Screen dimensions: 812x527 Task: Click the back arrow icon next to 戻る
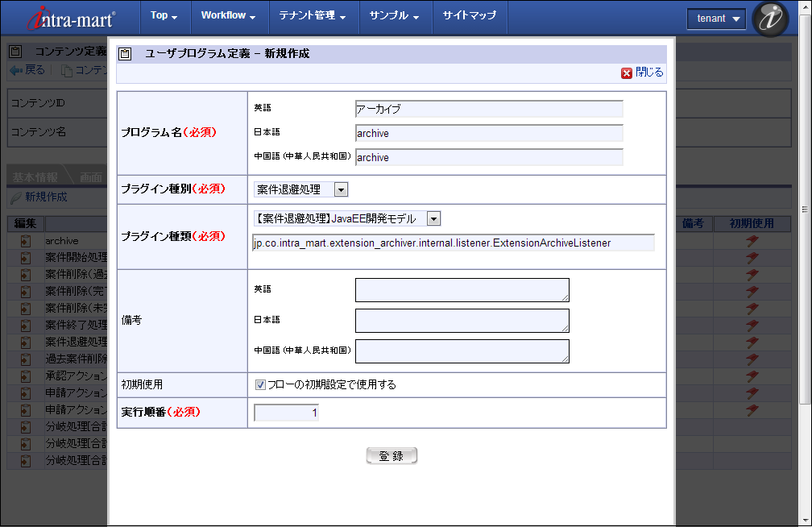pyautogui.click(x=15, y=70)
